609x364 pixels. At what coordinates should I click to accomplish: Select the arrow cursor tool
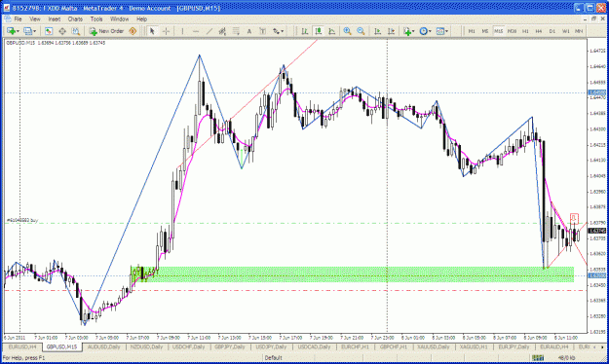click(x=152, y=31)
